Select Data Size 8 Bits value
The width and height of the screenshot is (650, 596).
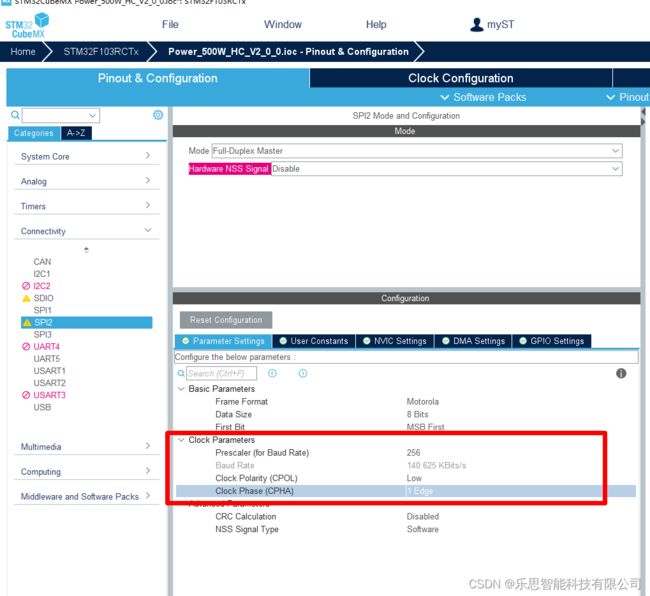point(417,414)
